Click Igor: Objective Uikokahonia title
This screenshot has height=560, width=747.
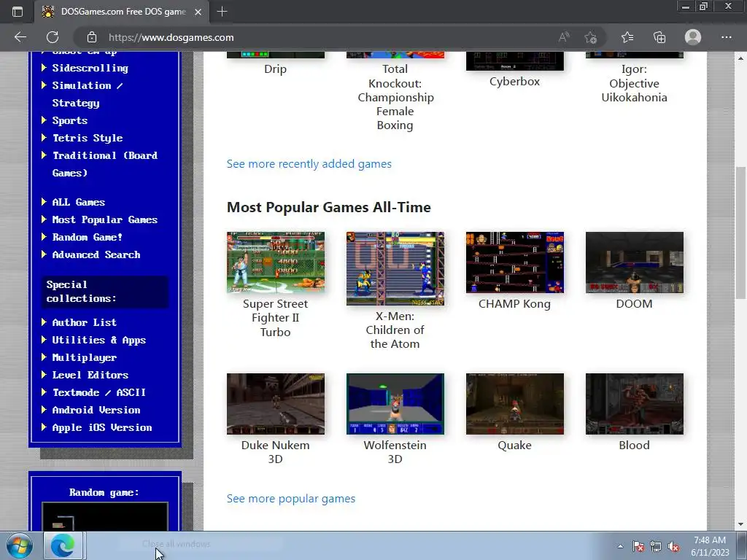[x=634, y=83]
